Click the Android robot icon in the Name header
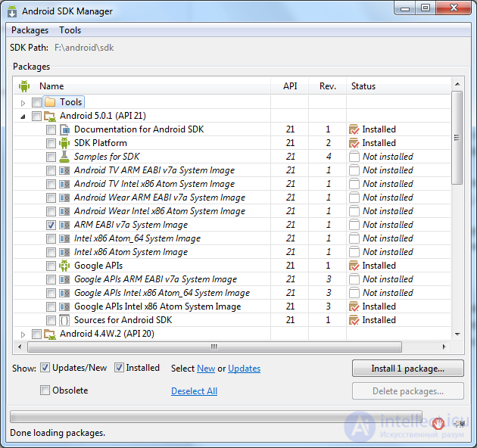The width and height of the screenshot is (477, 448). (x=24, y=86)
